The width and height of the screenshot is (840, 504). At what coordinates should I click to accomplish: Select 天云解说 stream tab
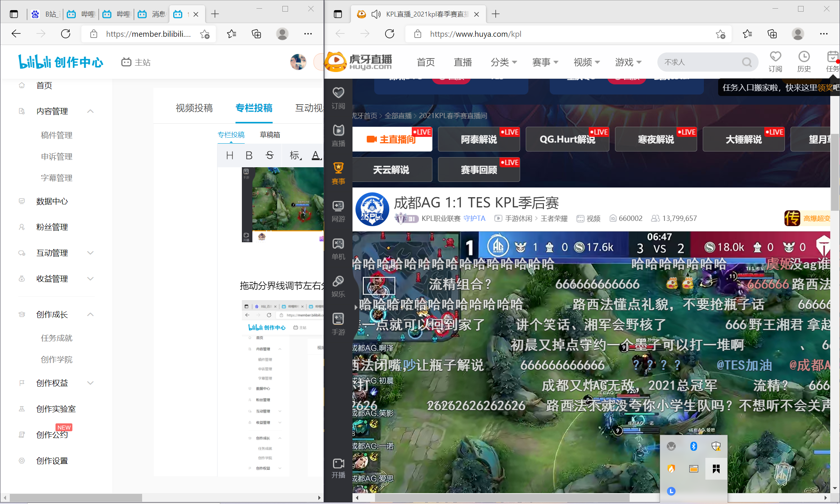(x=392, y=169)
